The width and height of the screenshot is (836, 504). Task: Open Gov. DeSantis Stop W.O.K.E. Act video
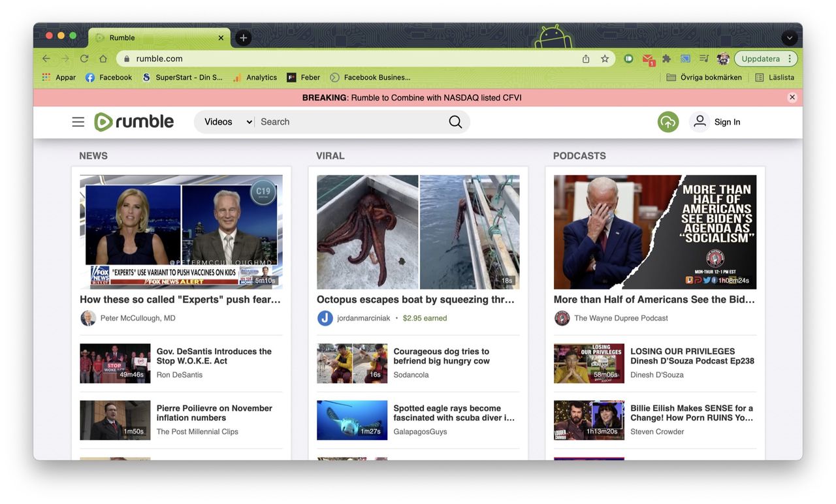click(x=214, y=356)
